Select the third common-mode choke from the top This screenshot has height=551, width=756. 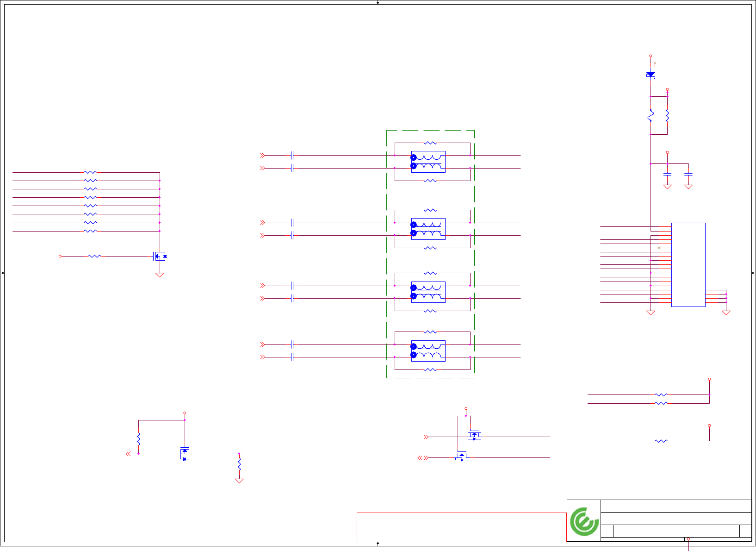click(x=428, y=292)
